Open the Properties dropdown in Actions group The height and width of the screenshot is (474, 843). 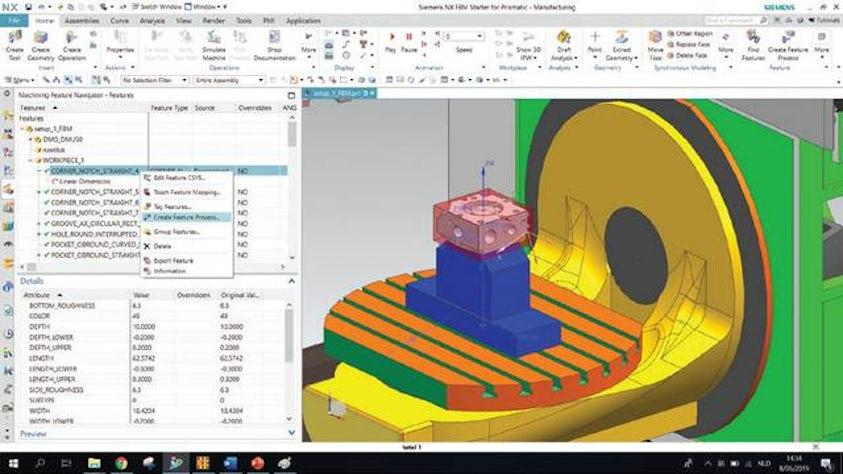[x=120, y=44]
